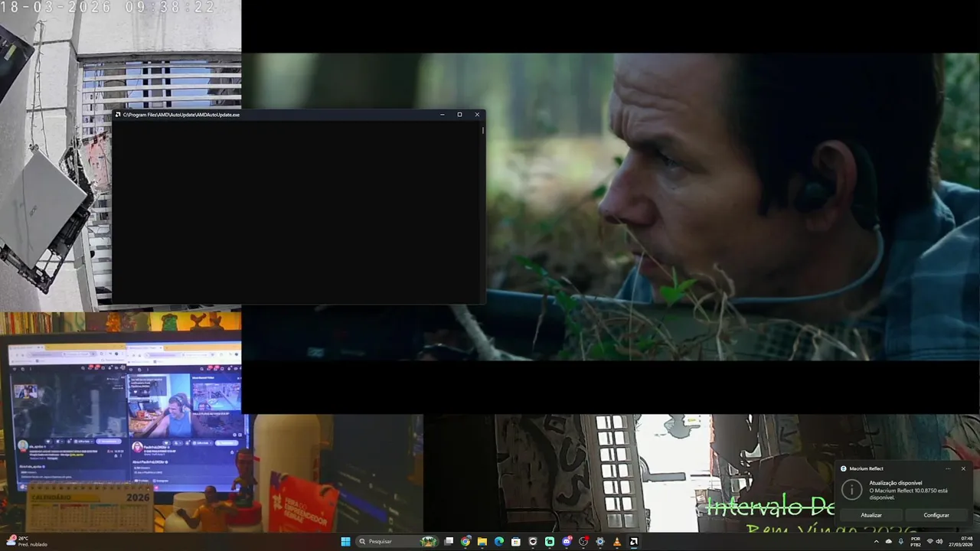The image size is (980, 551).
Task: Click Atualizar in the Macrium Reflect notification
Action: 871,515
